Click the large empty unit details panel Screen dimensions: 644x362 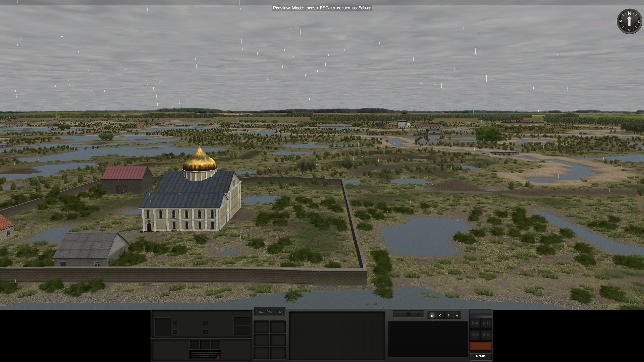point(337,336)
